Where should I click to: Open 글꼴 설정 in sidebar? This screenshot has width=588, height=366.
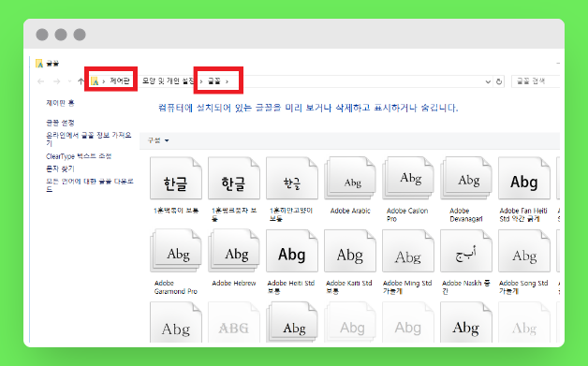[x=60, y=123]
